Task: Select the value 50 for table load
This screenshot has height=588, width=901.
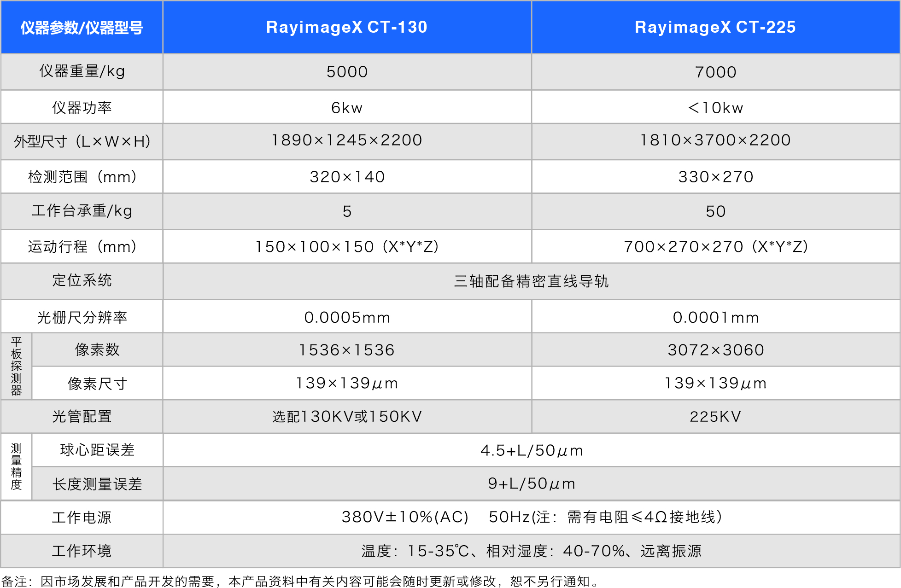Action: pos(715,211)
